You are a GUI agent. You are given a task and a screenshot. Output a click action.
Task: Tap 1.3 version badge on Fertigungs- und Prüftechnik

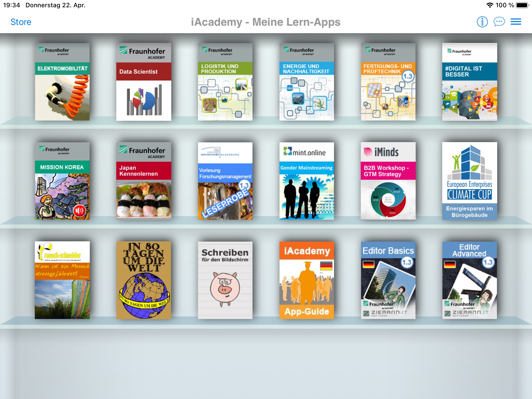point(408,76)
